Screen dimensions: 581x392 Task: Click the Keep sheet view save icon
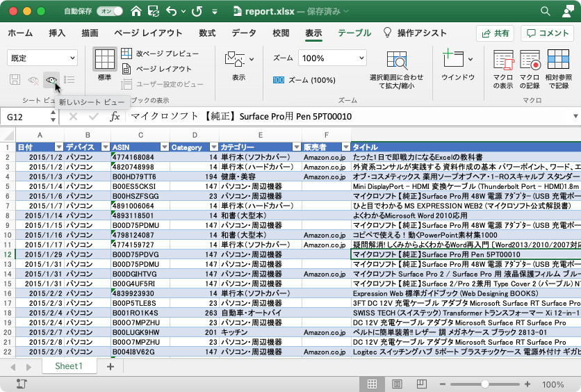coord(15,80)
